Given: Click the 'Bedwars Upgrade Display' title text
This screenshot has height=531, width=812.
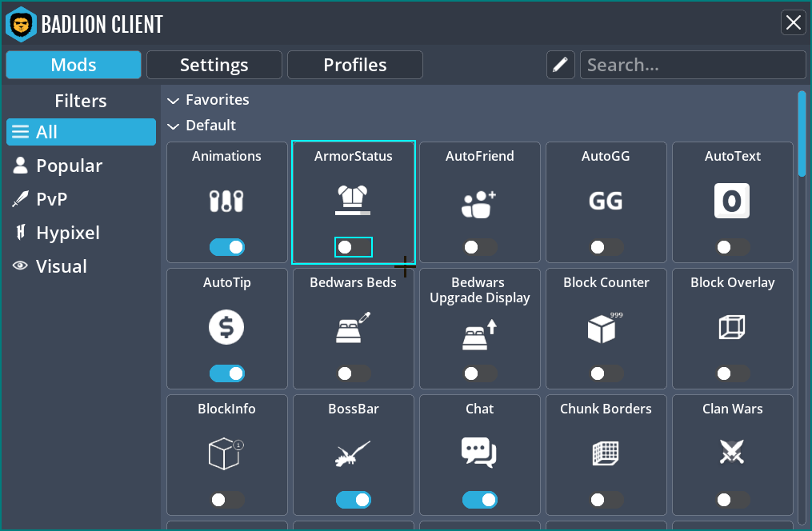Looking at the screenshot, I should pyautogui.click(x=479, y=289).
